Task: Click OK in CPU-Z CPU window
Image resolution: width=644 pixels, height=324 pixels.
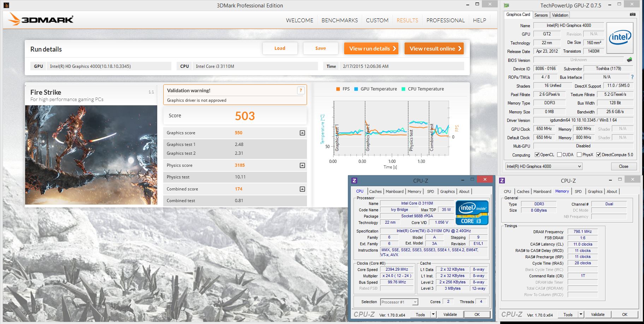Action: point(477,314)
